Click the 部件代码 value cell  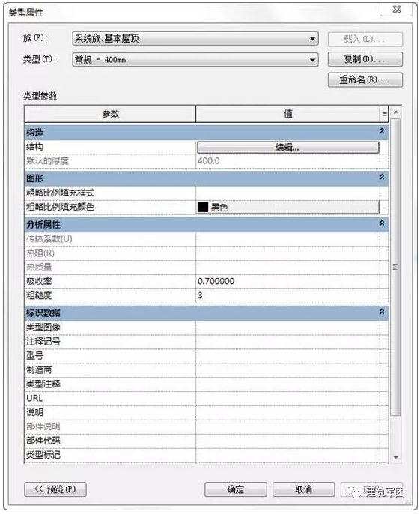coord(287,441)
